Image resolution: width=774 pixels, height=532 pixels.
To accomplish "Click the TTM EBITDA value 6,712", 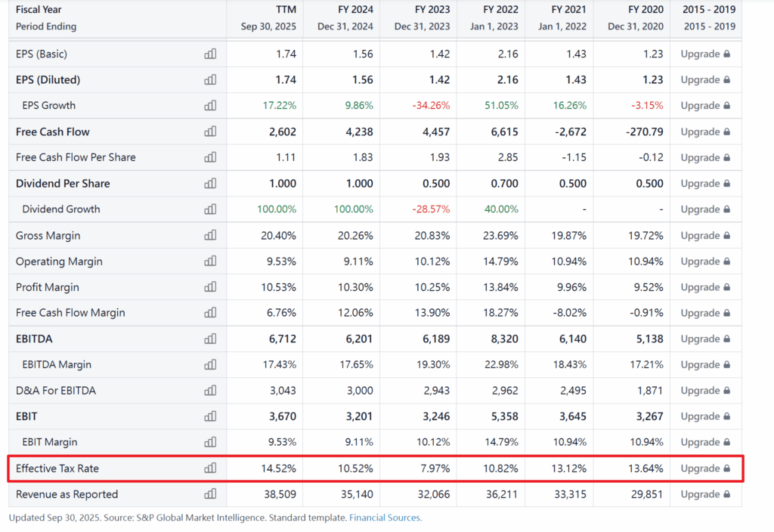I will (x=282, y=339).
